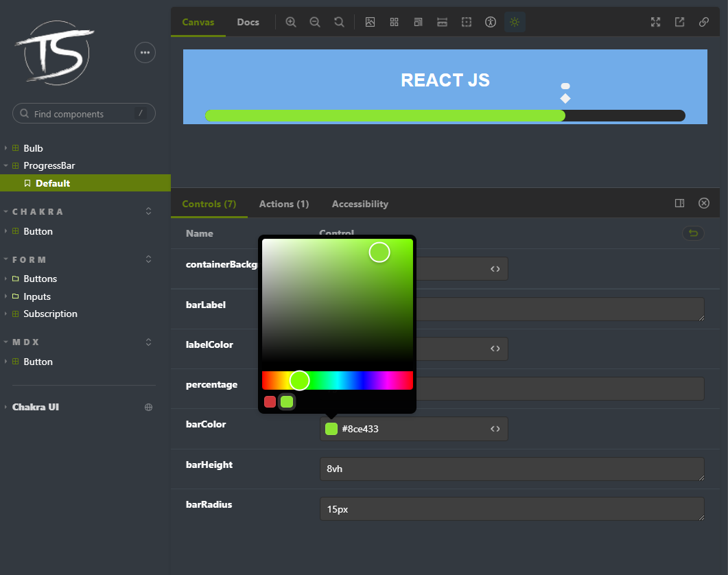The width and height of the screenshot is (728, 575).
Task: Open the Actions (1) tab
Action: [283, 203]
